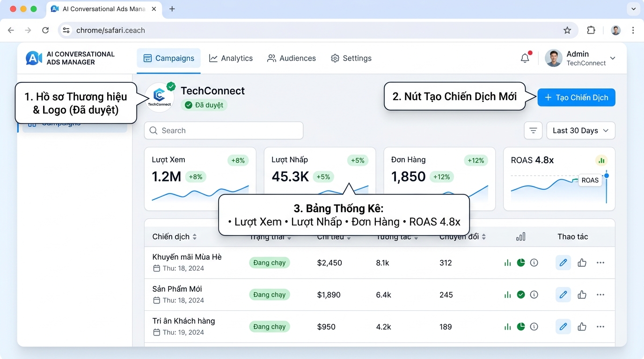The image size is (644, 359).
Task: Open the filter options icon
Action: click(533, 130)
